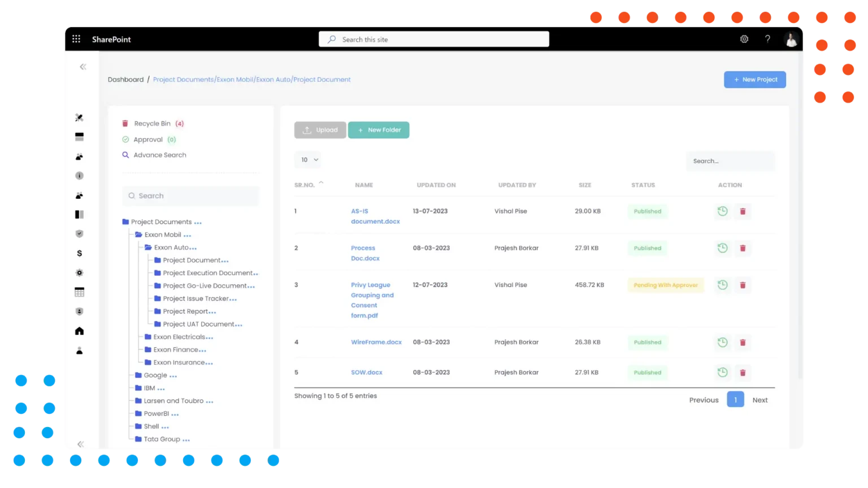This screenshot has height=488, width=868.
Task: Open the 10 entries-per-page dropdown
Action: click(308, 160)
